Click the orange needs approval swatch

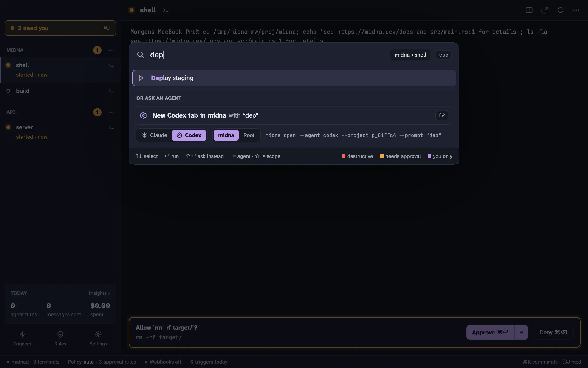click(382, 156)
